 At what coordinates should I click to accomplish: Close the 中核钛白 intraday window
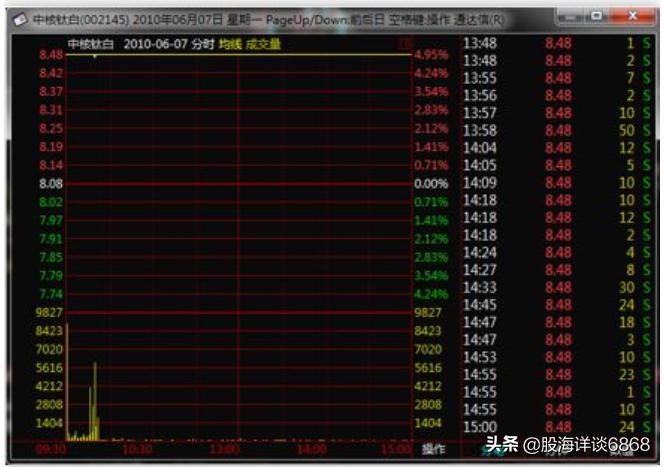coord(632,16)
